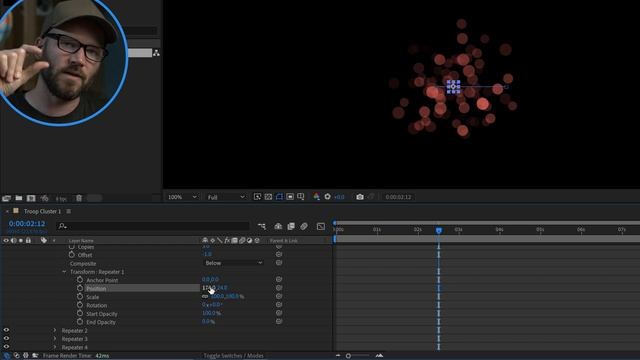The width and height of the screenshot is (640, 360).
Task: Click the +0.0 exposure value
Action: tap(339, 197)
